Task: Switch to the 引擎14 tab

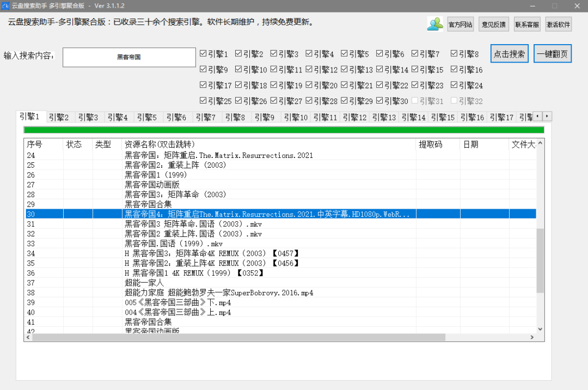Action: tap(413, 117)
